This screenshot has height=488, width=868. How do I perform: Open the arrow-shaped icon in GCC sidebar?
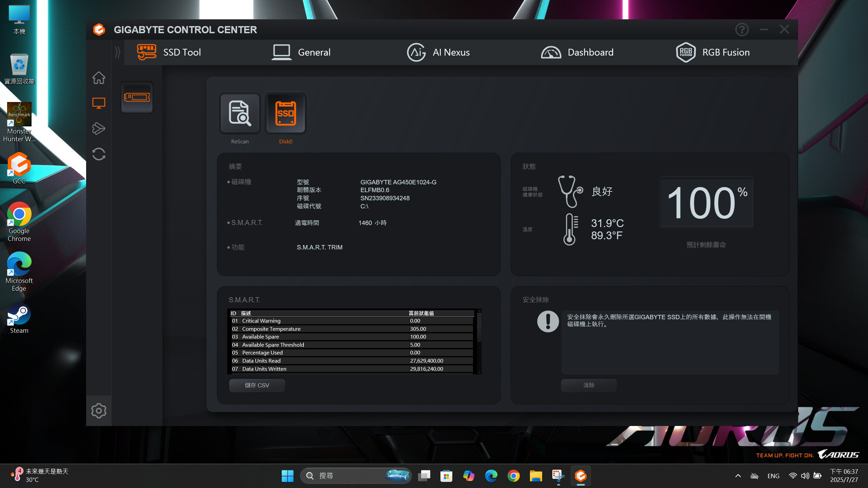(x=99, y=128)
